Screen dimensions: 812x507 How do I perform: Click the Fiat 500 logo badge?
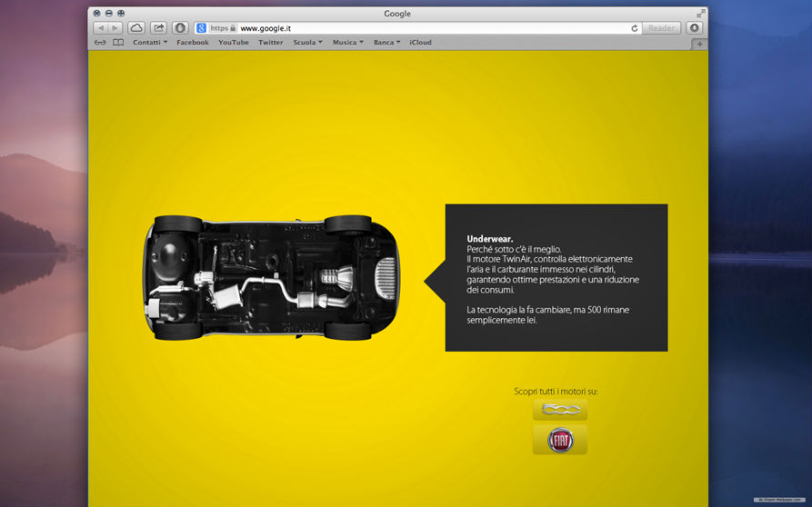coord(559,410)
